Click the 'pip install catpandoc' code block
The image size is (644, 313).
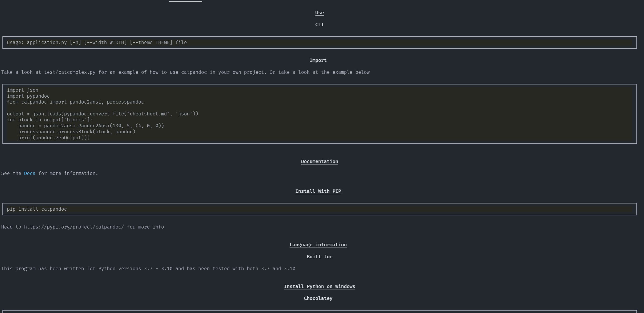coord(37,209)
